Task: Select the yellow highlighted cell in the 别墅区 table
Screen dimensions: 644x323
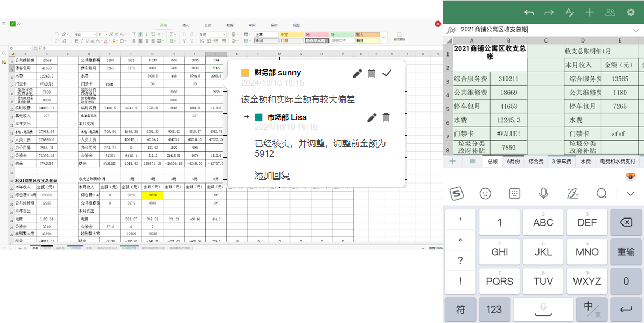Action: (152, 195)
